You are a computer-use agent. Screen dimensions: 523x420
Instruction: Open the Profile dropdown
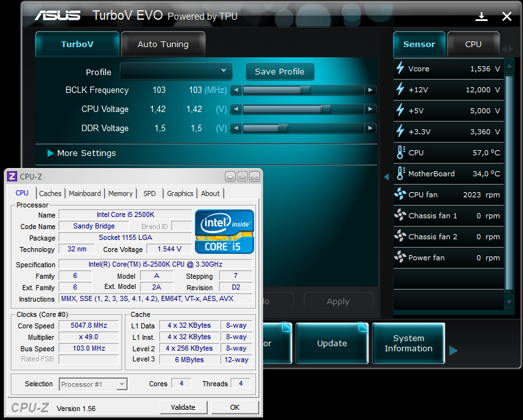pos(176,71)
